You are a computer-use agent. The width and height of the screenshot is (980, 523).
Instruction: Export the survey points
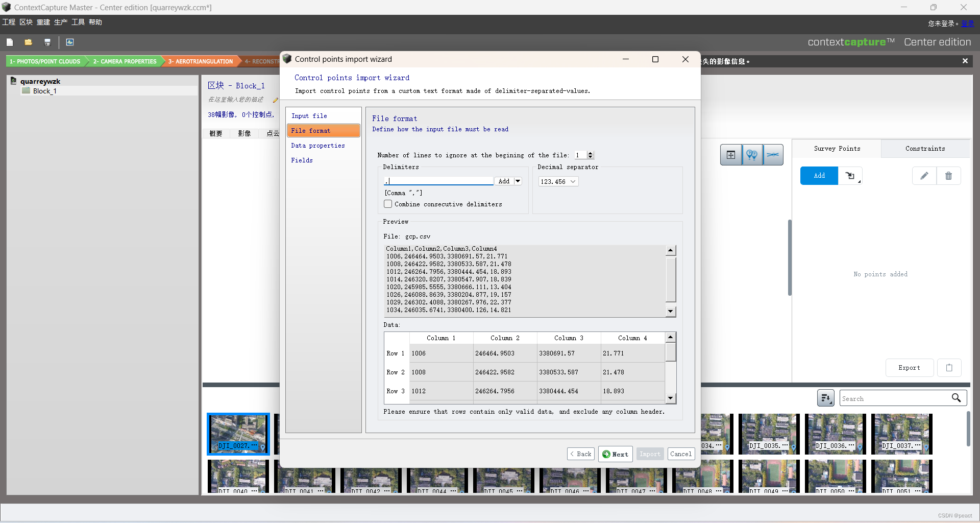(x=909, y=368)
